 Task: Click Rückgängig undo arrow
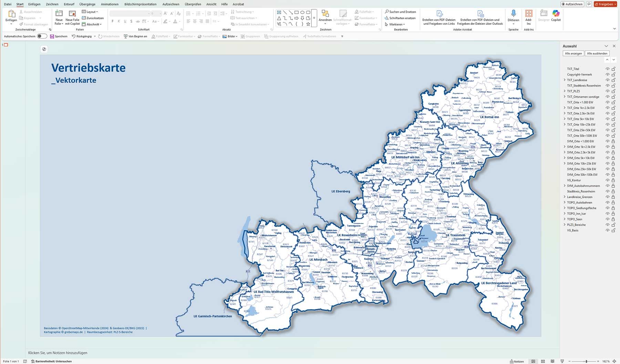[x=73, y=36]
